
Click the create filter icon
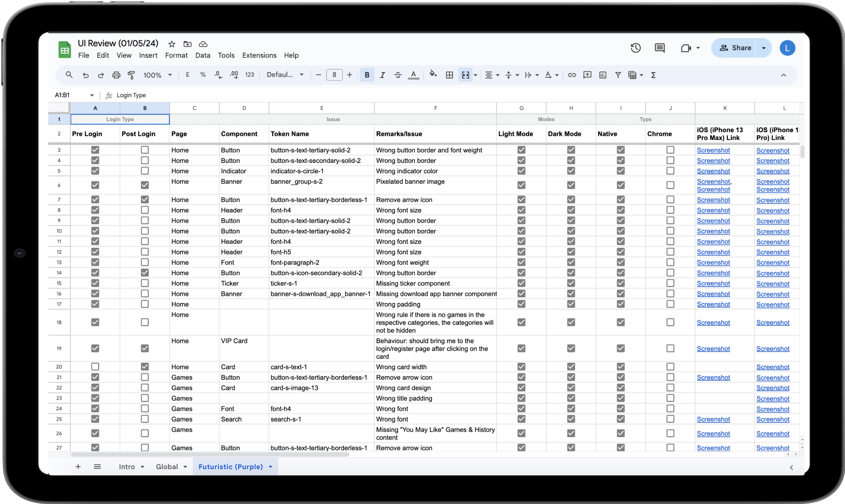[618, 75]
